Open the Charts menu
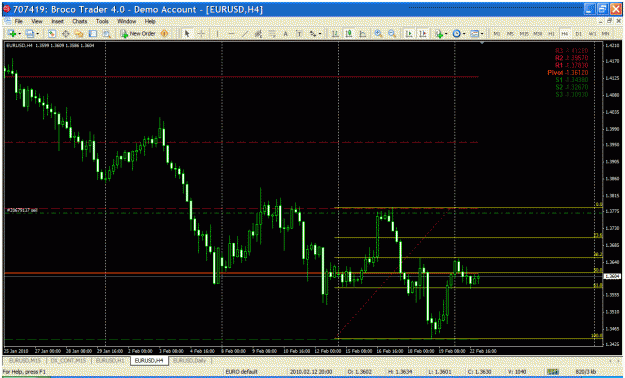625x378 pixels. pos(79,21)
